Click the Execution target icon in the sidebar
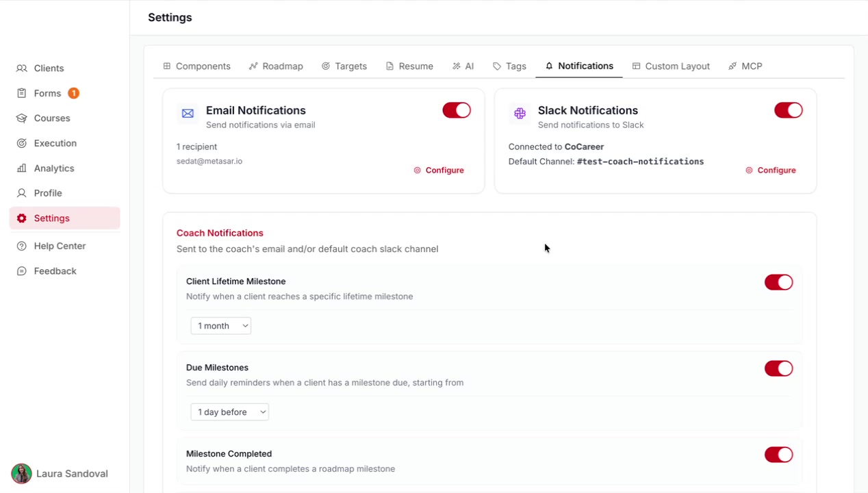The image size is (868, 493). [22, 143]
